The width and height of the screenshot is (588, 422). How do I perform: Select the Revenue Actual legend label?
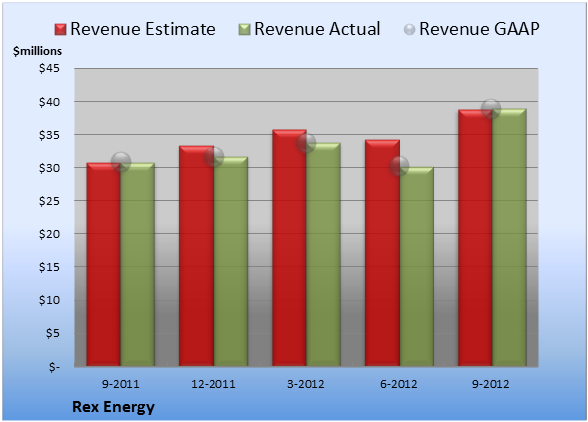(317, 29)
